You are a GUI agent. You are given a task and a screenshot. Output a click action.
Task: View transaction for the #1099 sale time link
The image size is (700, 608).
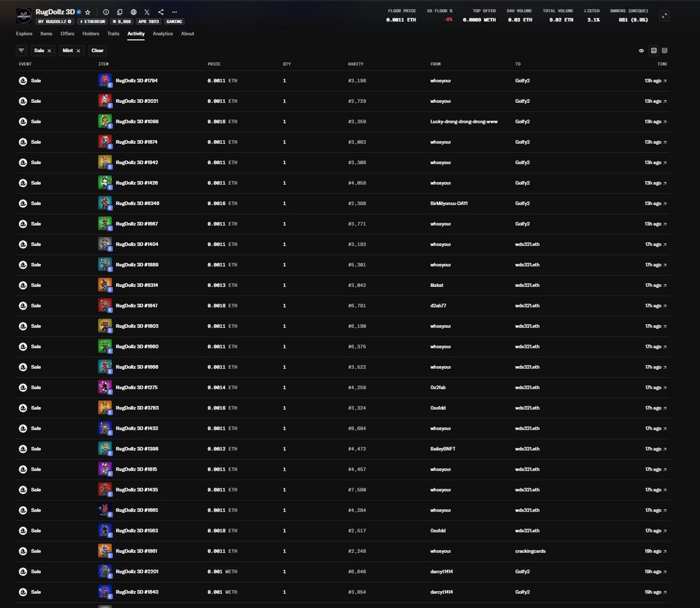(x=656, y=121)
